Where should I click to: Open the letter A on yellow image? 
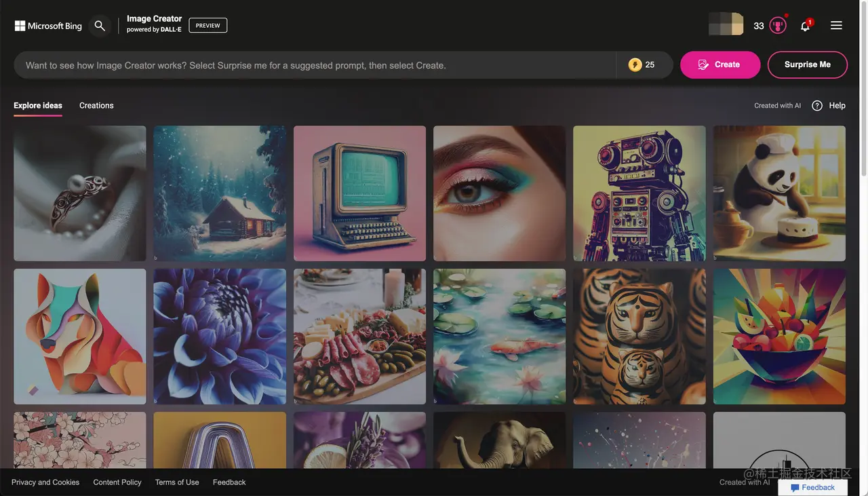220,440
